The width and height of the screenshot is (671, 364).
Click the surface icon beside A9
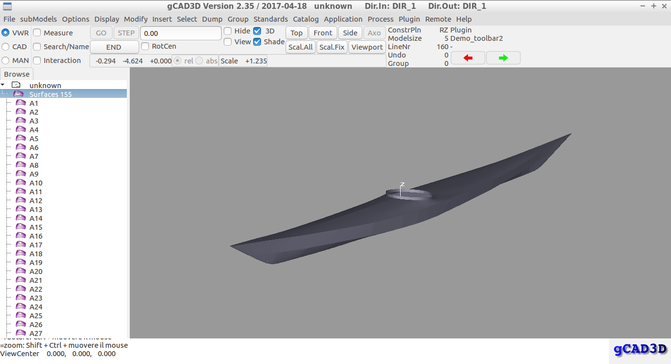pyautogui.click(x=21, y=174)
